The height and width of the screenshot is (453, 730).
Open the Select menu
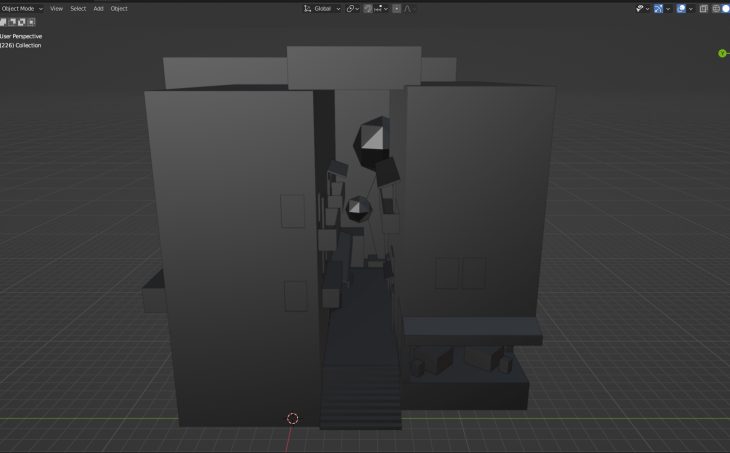click(x=78, y=8)
